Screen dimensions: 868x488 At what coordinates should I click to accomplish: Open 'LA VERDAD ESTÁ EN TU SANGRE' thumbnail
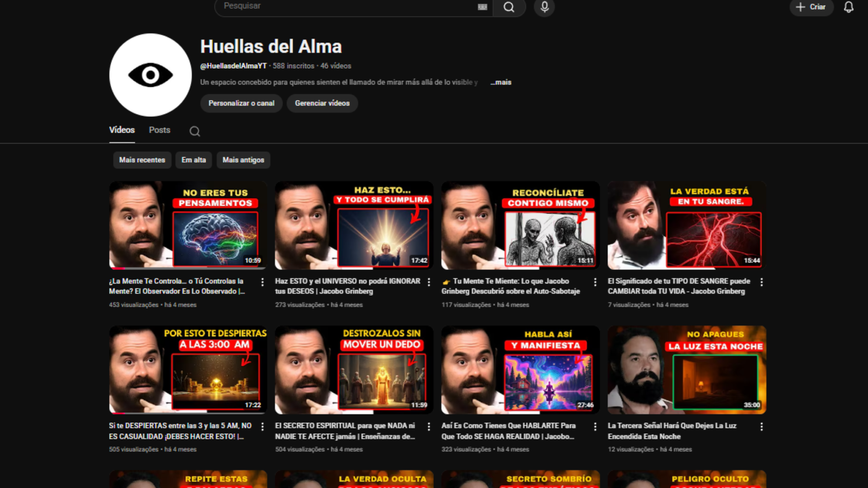[687, 226]
